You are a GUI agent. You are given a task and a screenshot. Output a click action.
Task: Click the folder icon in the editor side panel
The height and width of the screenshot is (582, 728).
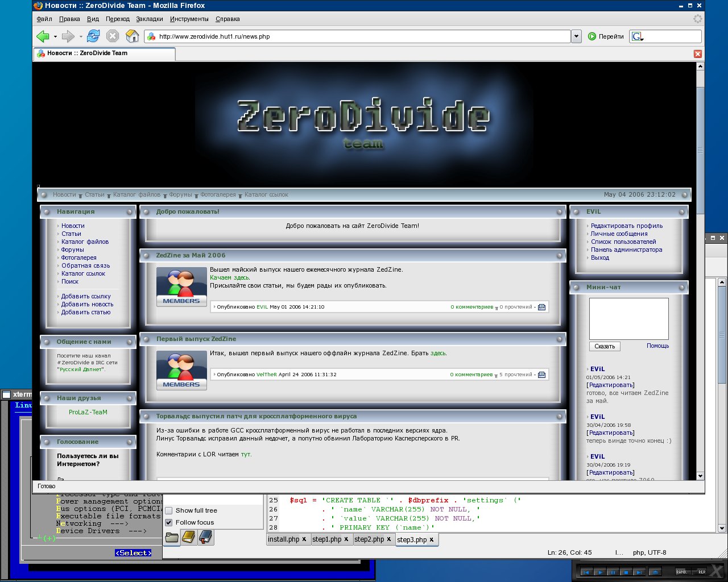click(172, 537)
